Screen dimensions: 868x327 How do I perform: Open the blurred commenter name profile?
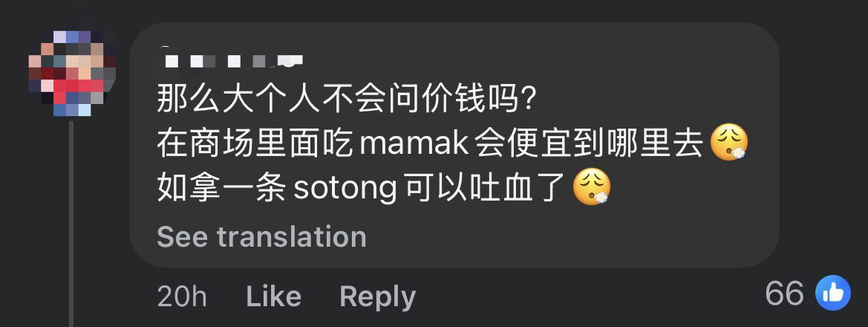[x=234, y=61]
